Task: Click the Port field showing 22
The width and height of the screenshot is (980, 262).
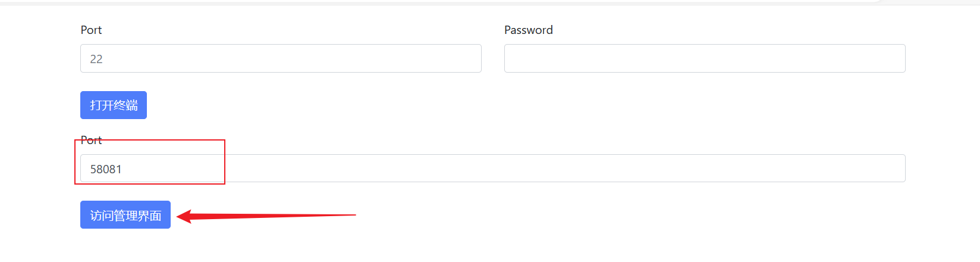Action: coord(281,58)
